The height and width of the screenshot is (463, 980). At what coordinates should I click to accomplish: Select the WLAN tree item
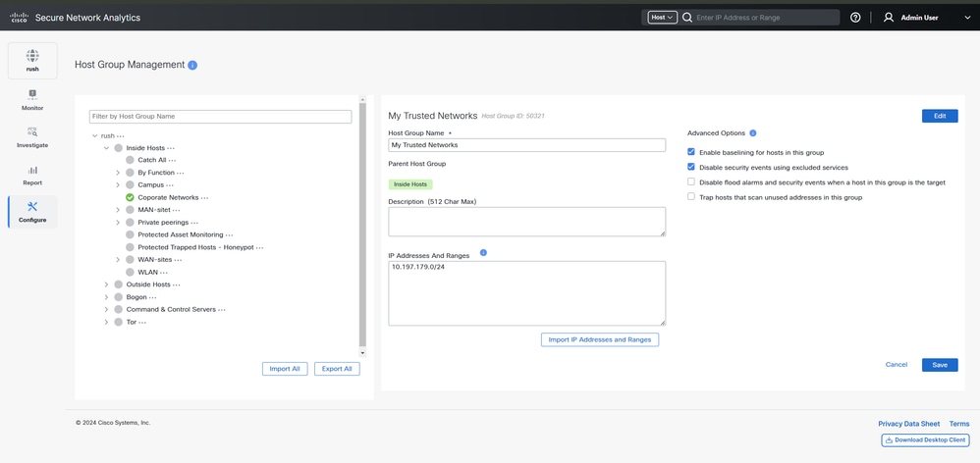[147, 272]
